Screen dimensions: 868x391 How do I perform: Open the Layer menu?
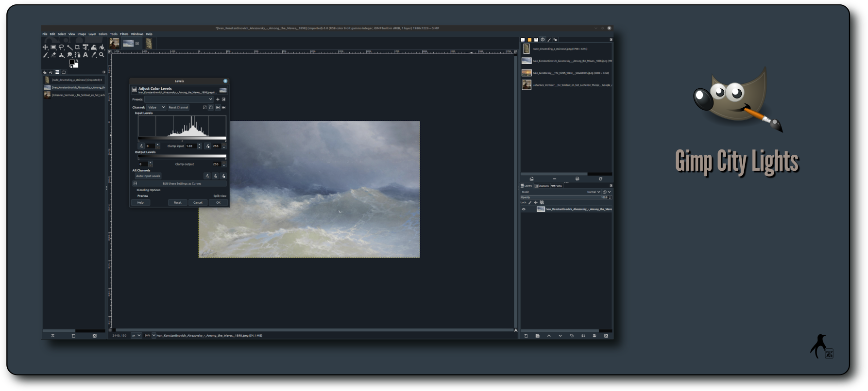click(x=92, y=34)
